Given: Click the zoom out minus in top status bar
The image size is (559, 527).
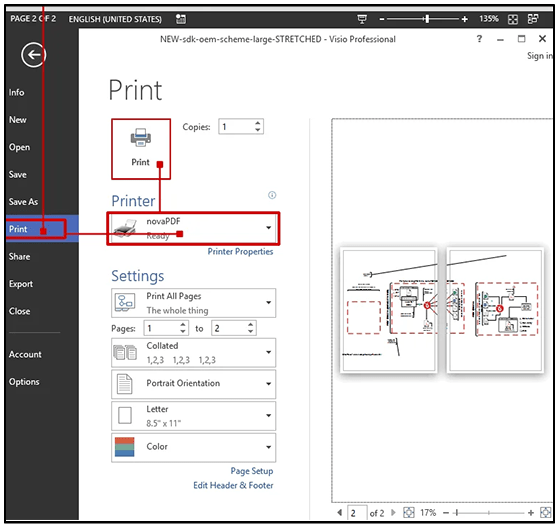Looking at the screenshot, I should click(382, 19).
